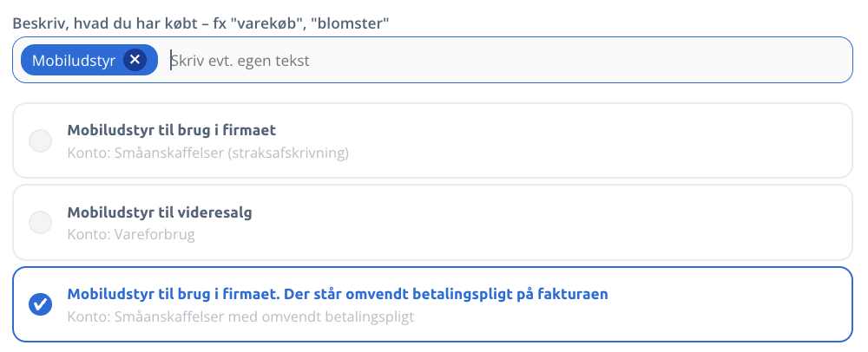
Task: Click the blank right end of the description field
Action: click(x=720, y=60)
